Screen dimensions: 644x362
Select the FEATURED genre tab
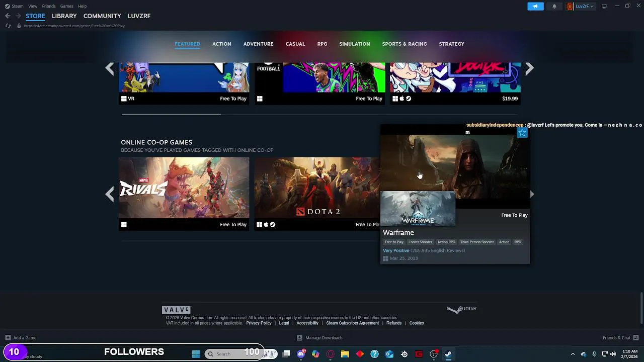point(187,44)
